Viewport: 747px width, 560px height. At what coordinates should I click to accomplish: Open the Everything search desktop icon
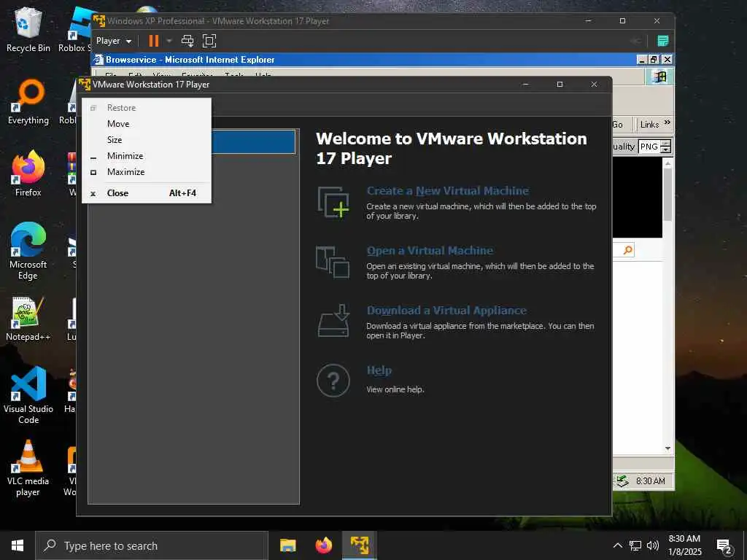click(28, 102)
